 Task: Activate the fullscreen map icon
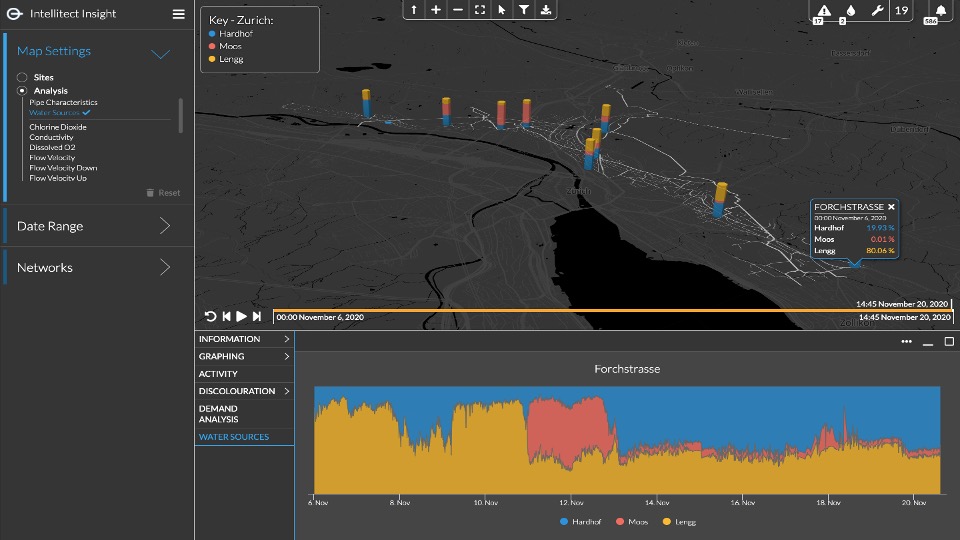pos(479,9)
